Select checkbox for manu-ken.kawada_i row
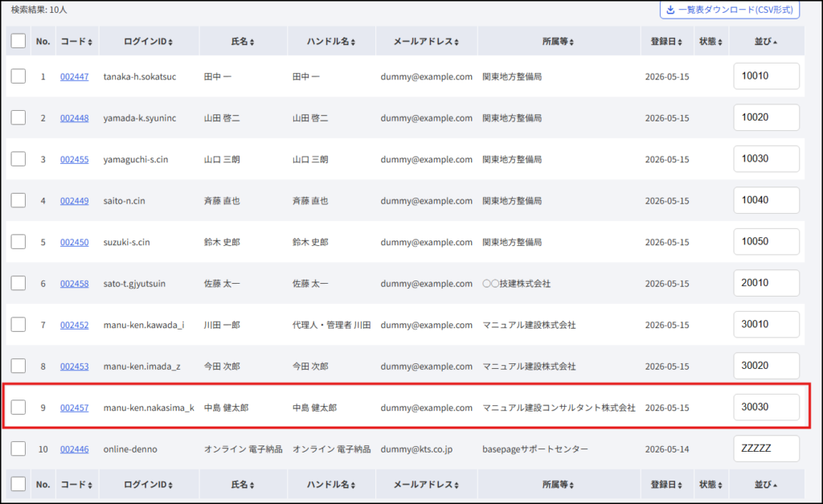 [x=18, y=325]
